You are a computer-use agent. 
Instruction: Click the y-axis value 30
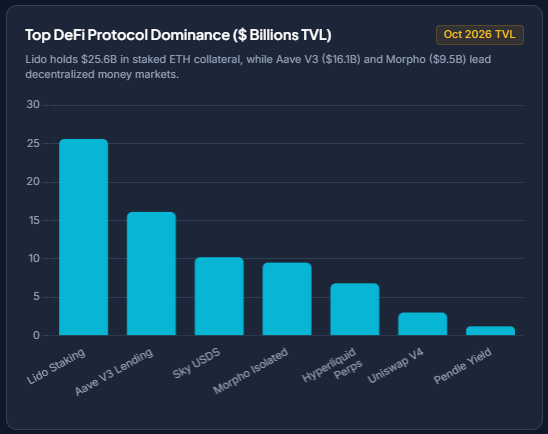coord(33,104)
